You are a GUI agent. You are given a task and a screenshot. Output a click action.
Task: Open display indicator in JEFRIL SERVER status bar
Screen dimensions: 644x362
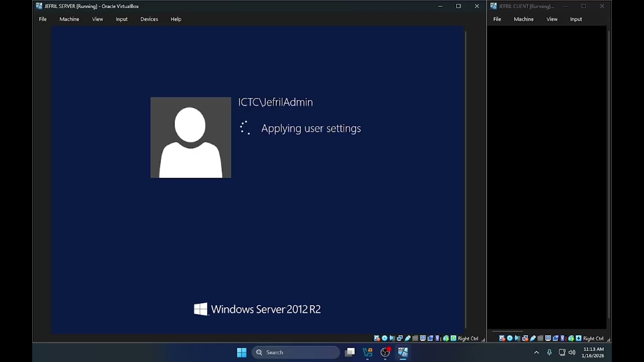[x=423, y=338]
